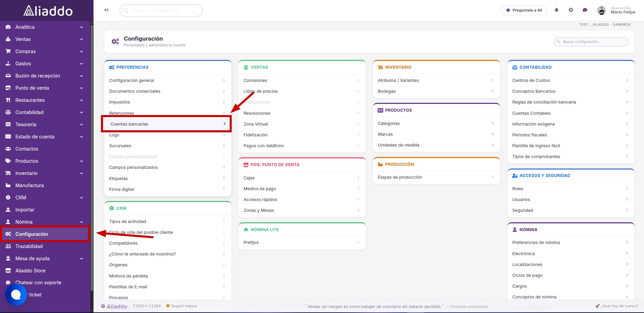
Task: Click the Importar upload icon
Action: tap(8, 210)
